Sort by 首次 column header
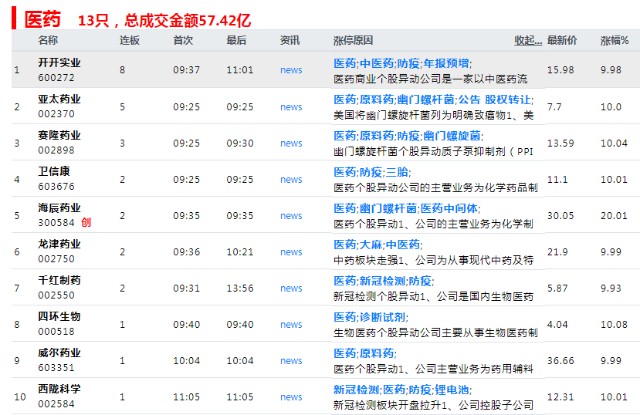 tap(183, 40)
